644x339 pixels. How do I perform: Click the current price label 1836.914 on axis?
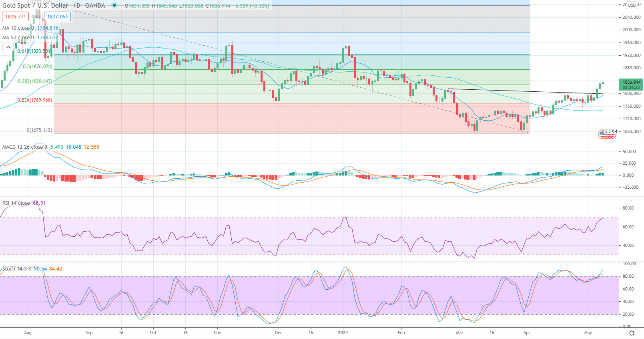coord(631,82)
